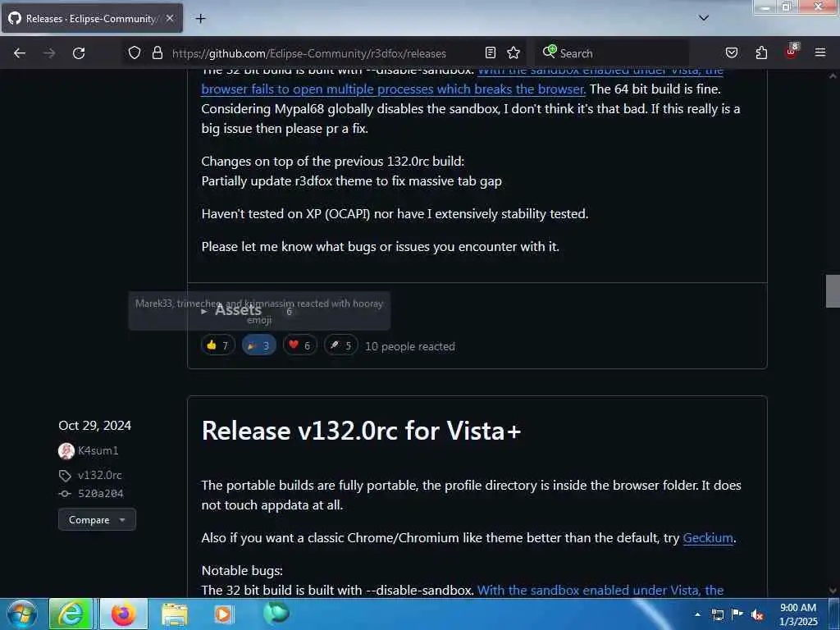Image resolution: width=840 pixels, height=630 pixels.
Task: Open K4sum1 user profile link
Action: [x=98, y=450]
